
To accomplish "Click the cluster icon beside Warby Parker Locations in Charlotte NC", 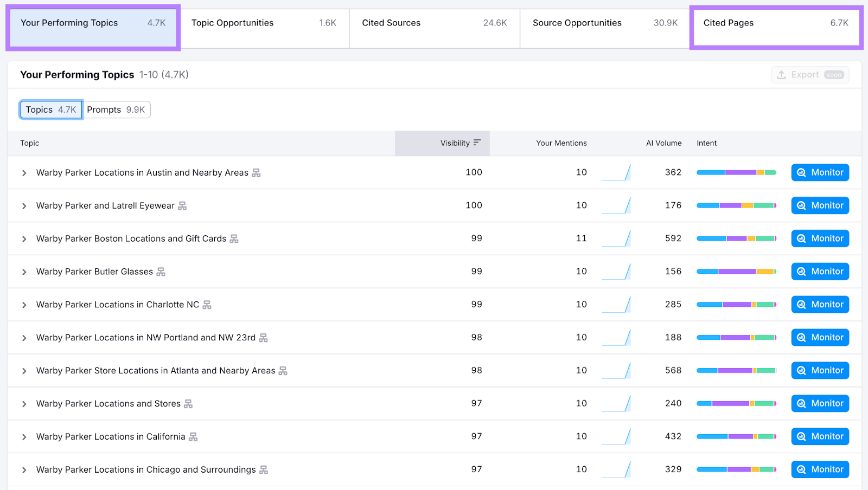I will click(x=206, y=305).
